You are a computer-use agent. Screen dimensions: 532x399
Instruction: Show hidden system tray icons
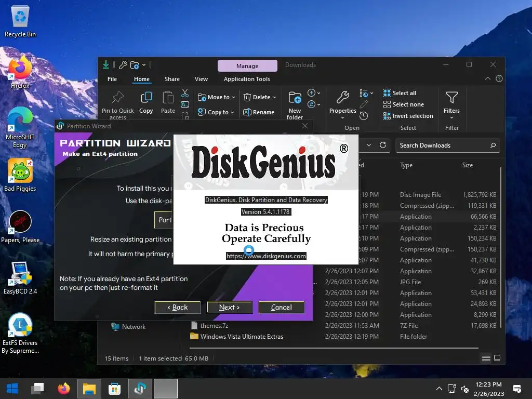[439, 389]
